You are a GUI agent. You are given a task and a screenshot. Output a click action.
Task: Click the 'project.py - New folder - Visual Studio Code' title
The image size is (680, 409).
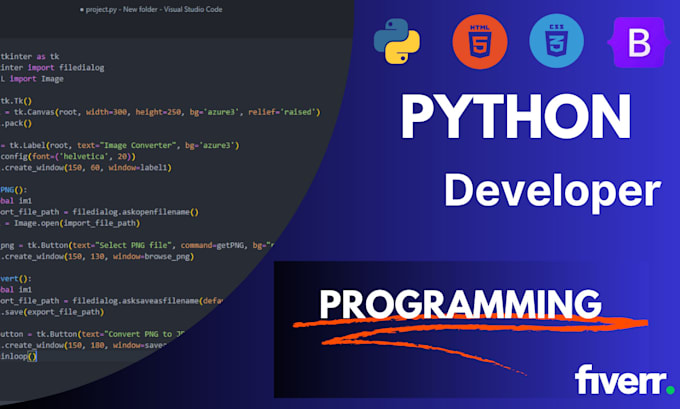pos(151,9)
